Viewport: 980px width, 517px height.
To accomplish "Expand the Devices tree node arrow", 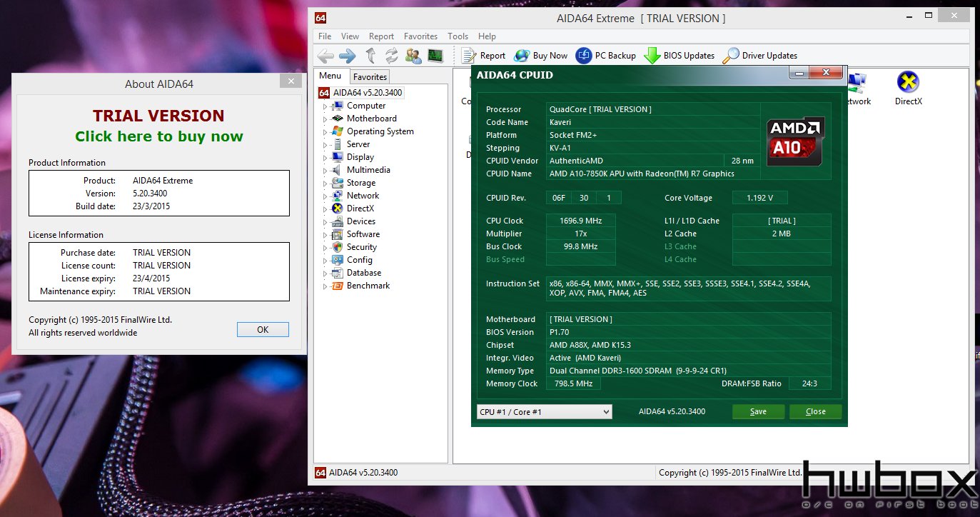I will (x=325, y=222).
